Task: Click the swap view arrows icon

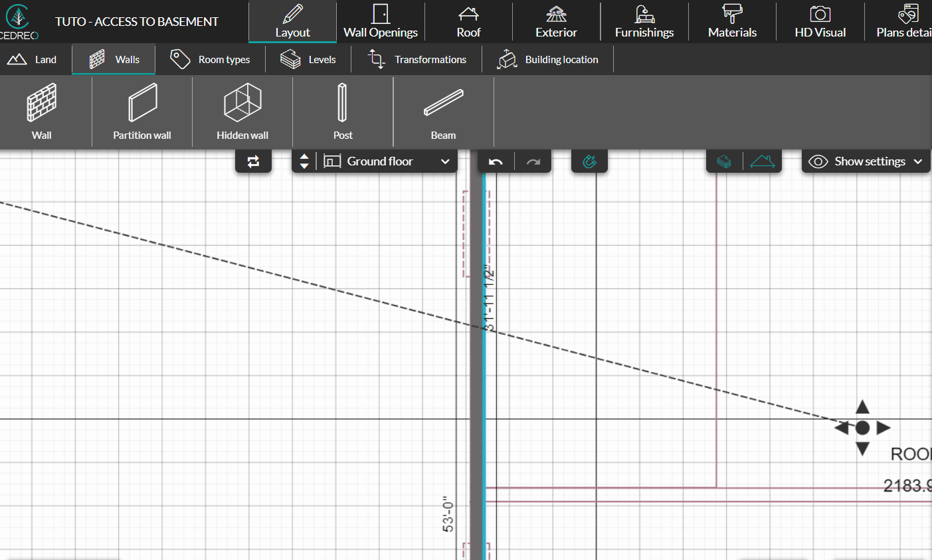Action: point(253,161)
